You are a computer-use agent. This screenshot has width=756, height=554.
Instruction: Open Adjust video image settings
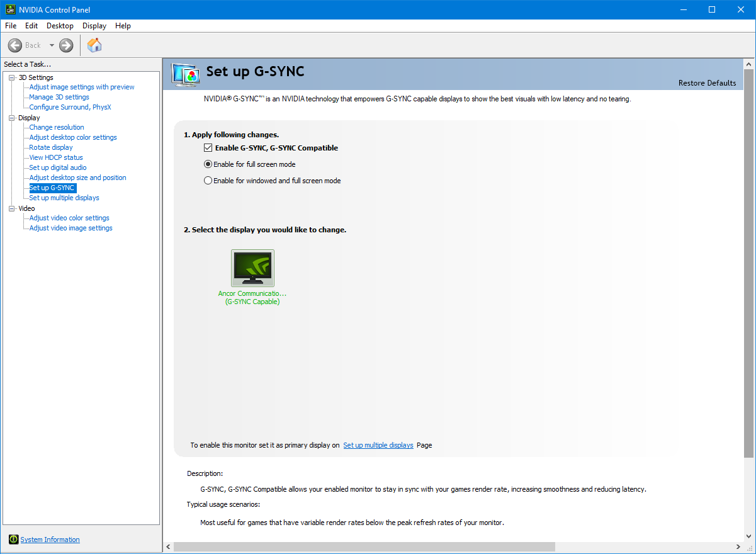click(71, 228)
